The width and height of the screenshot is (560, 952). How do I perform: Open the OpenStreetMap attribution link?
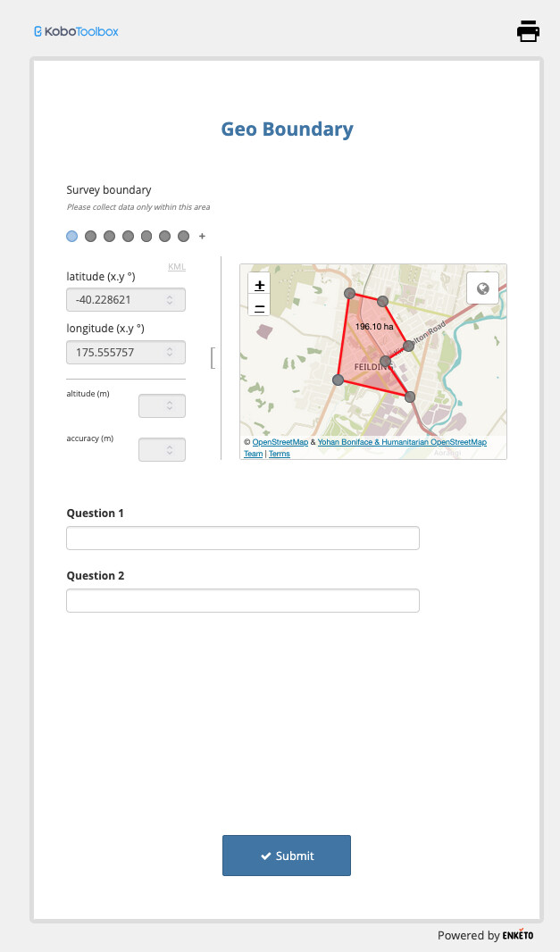[280, 442]
